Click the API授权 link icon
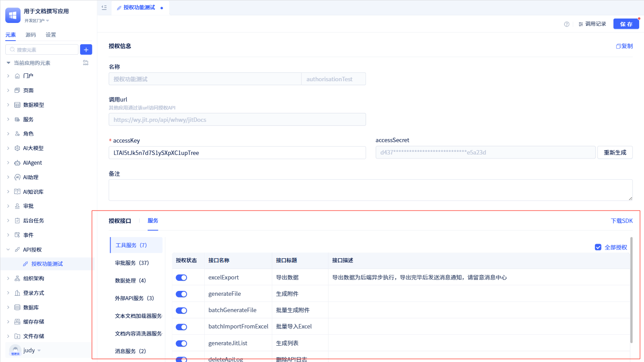 point(17,249)
